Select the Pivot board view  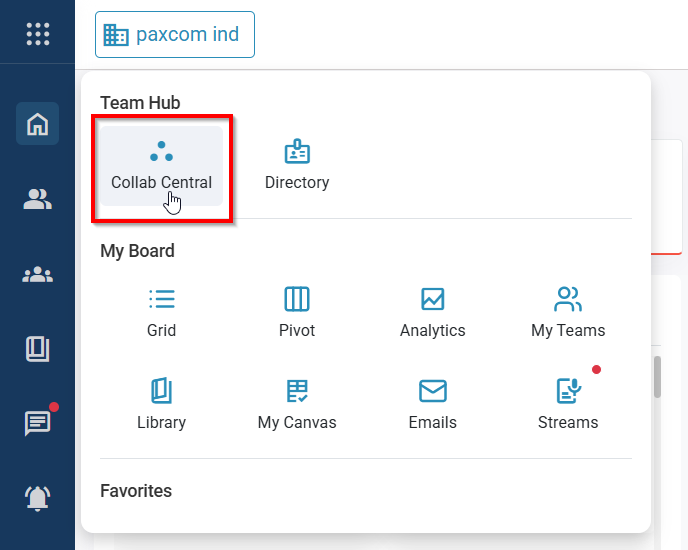pyautogui.click(x=297, y=312)
